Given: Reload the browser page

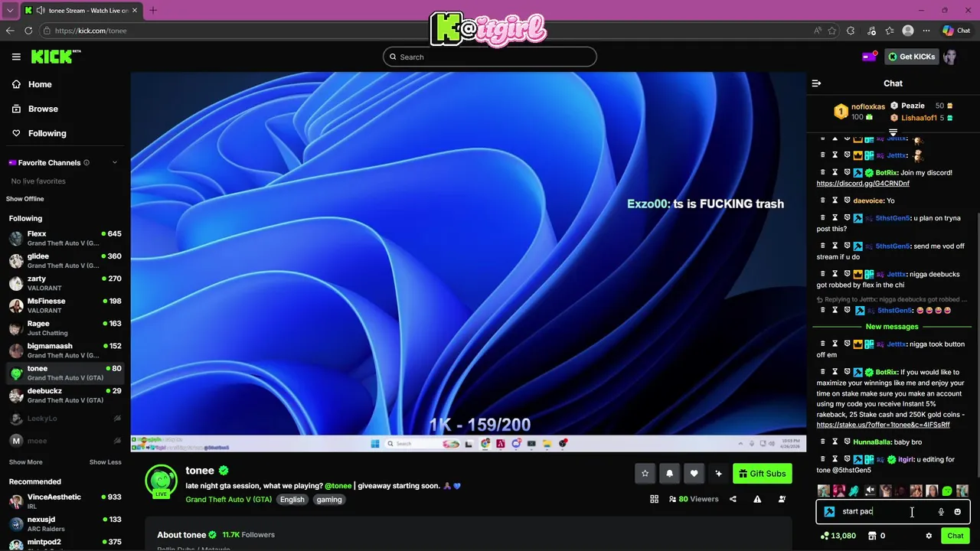Looking at the screenshot, I should (28, 31).
